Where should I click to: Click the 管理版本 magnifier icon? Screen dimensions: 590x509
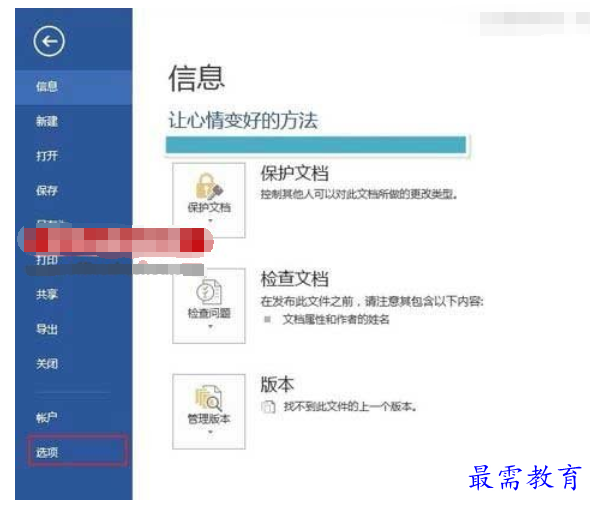209,398
